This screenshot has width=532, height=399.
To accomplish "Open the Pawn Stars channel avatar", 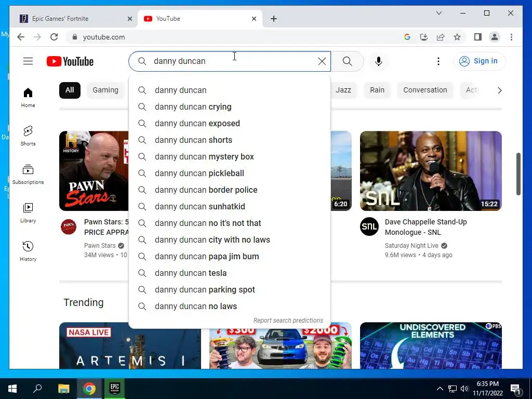I will click(x=69, y=227).
